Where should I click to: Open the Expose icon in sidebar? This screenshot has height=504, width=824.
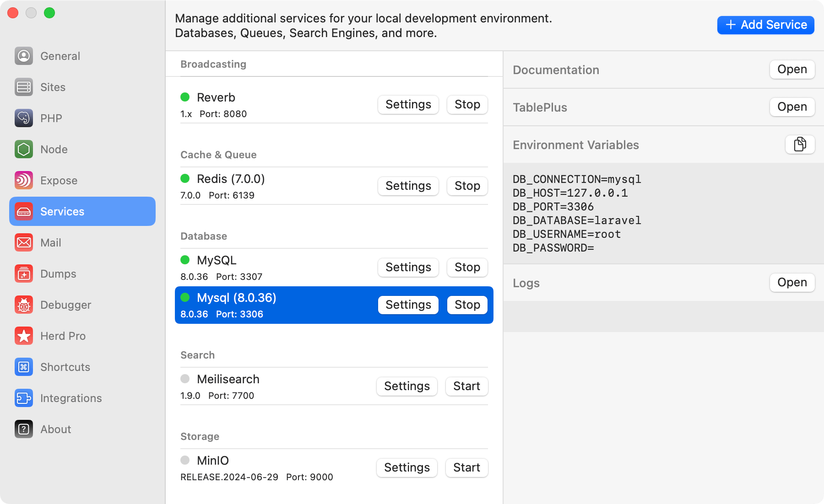pyautogui.click(x=24, y=180)
